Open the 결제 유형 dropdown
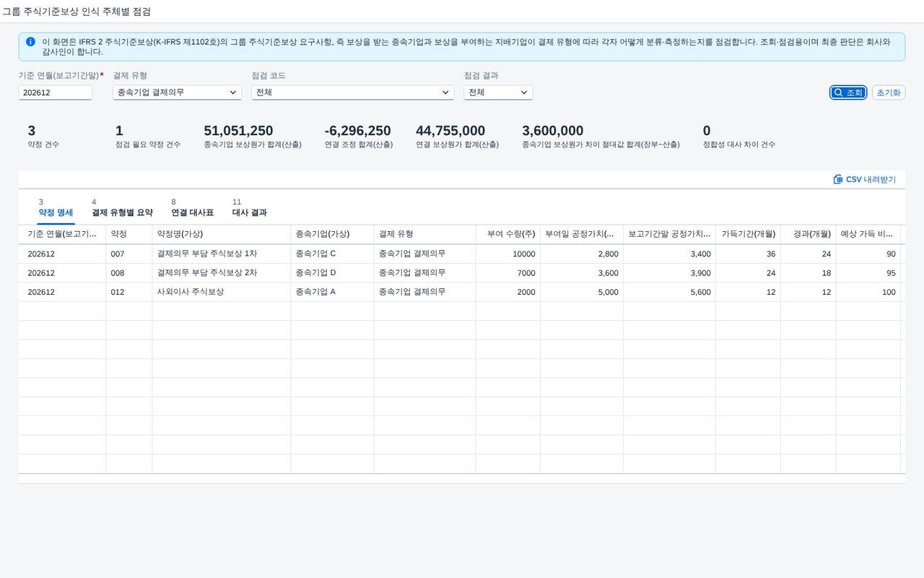 pos(177,92)
